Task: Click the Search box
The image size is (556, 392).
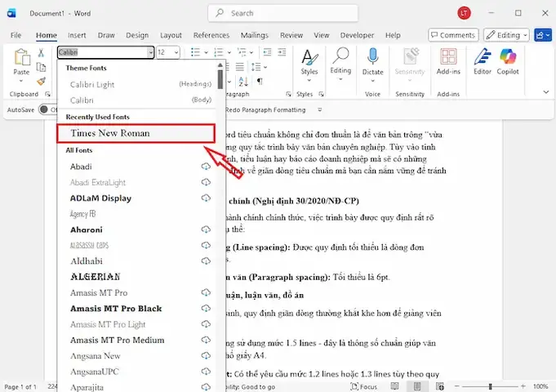Action: pos(283,14)
